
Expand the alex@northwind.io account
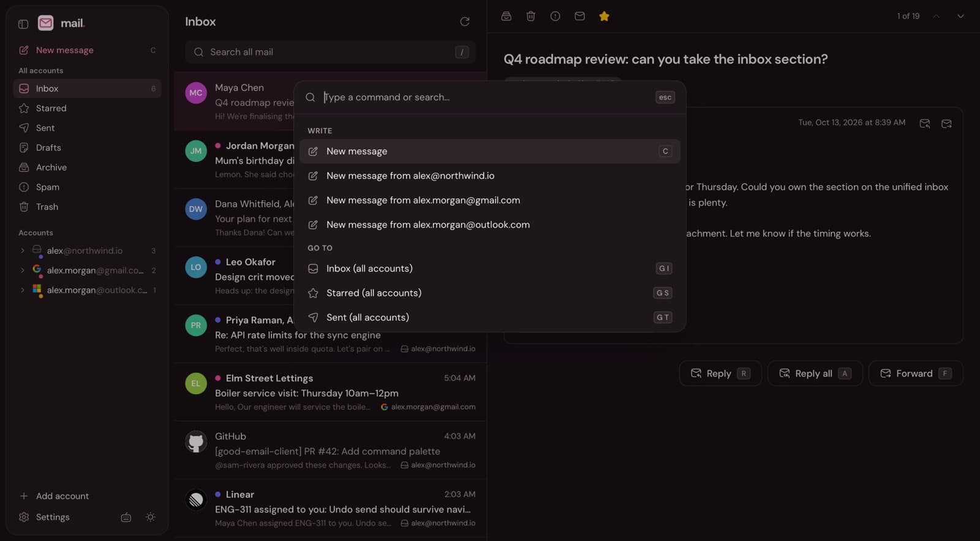point(23,251)
